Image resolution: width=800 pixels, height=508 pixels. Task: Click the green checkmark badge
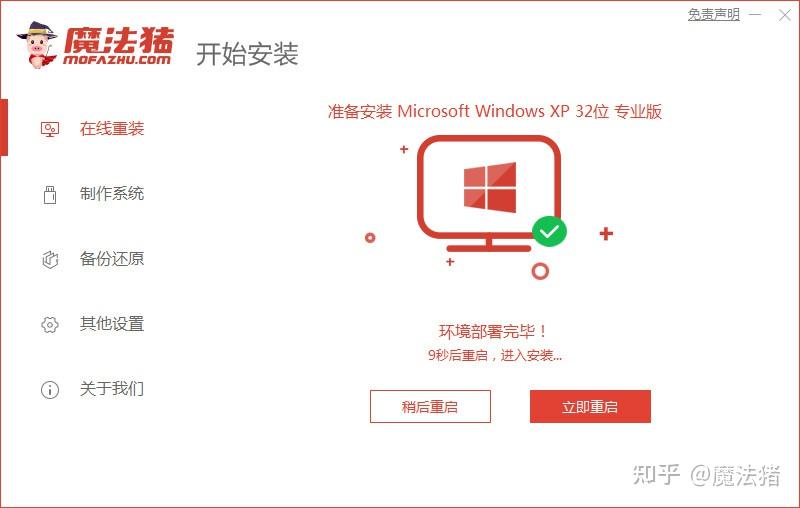click(x=549, y=232)
